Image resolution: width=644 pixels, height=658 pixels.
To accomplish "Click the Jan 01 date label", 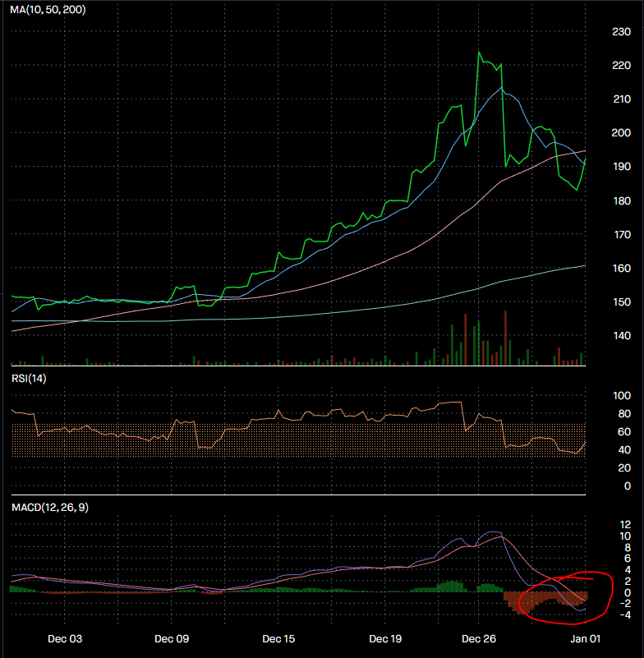I will click(x=585, y=639).
